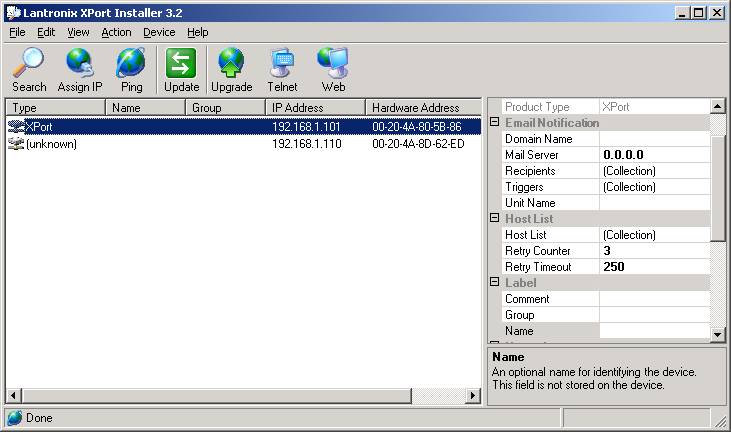The image size is (731, 432).
Task: Maximize the XPort Installer window
Action: (699, 13)
